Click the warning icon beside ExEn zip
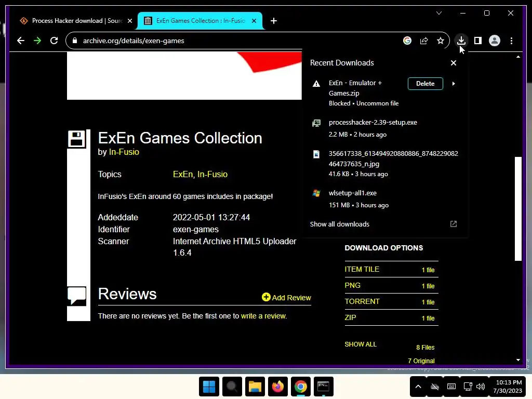The width and height of the screenshot is (532, 399). (x=316, y=84)
